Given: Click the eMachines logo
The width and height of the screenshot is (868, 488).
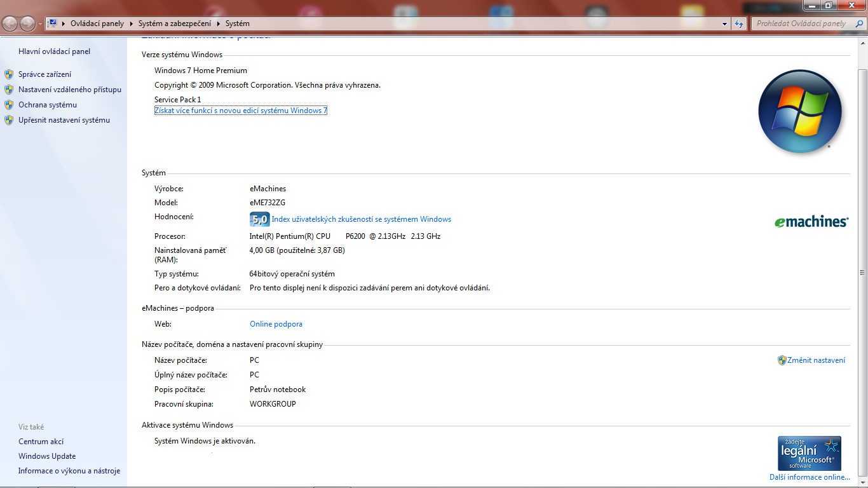Looking at the screenshot, I should (811, 222).
